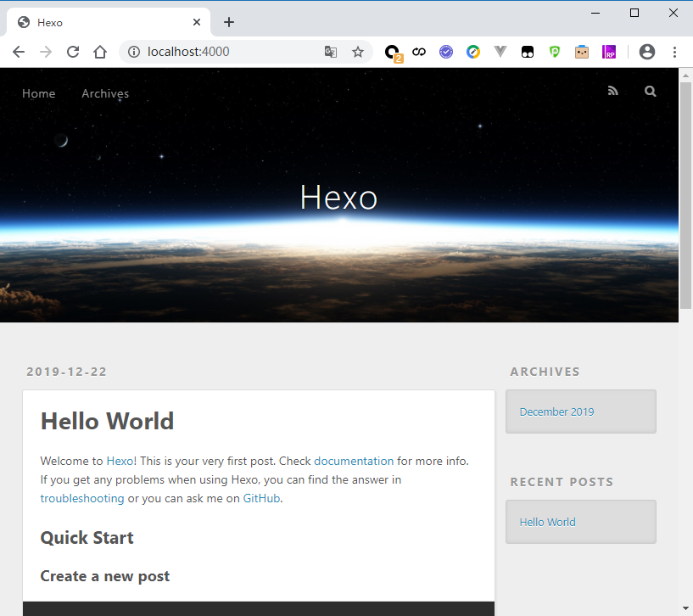Viewport: 693px width, 616px height.
Task: Follow the documentation link
Action: tap(354, 461)
